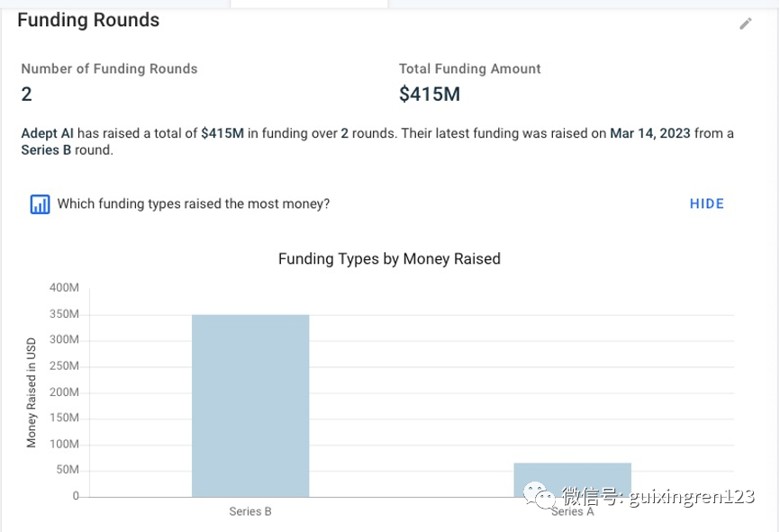Click the Money Raised in USD axis title

click(x=32, y=392)
